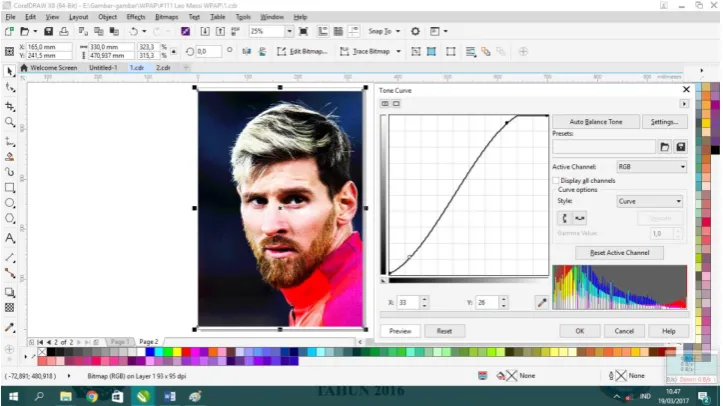This screenshot has width=723, height=406.
Task: Select the Rectangle tool
Action: pos(10,188)
